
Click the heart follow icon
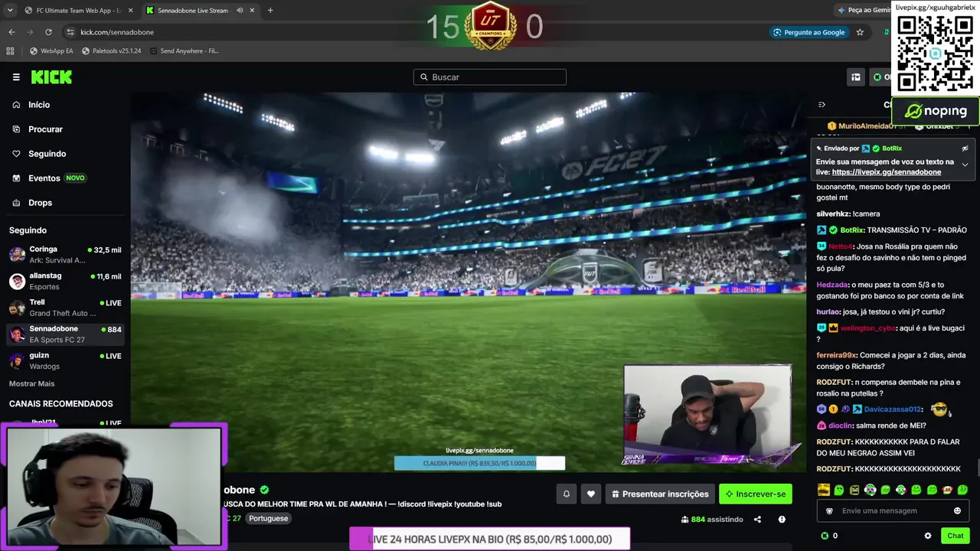(x=591, y=494)
